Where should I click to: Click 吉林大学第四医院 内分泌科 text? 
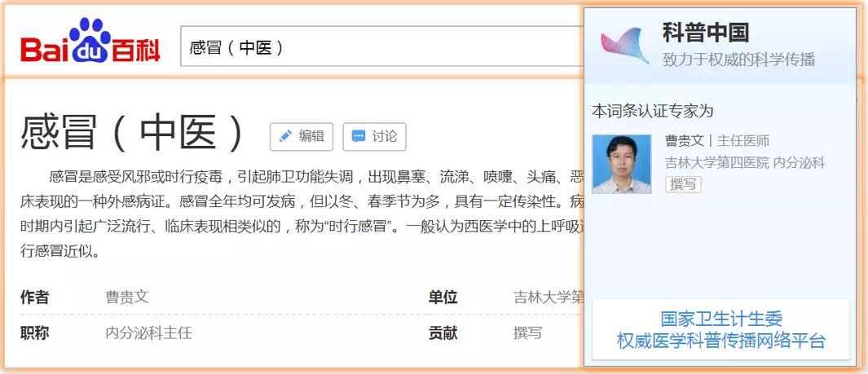click(745, 163)
